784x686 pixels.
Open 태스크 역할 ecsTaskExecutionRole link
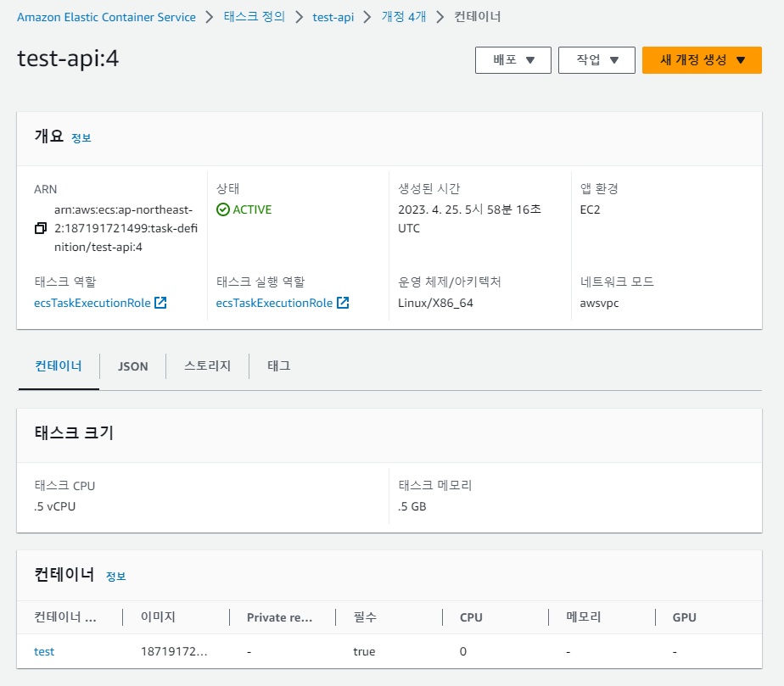[x=92, y=303]
